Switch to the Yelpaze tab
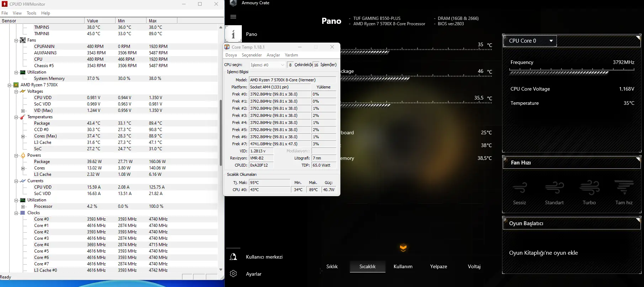The width and height of the screenshot is (644, 287). (438, 266)
